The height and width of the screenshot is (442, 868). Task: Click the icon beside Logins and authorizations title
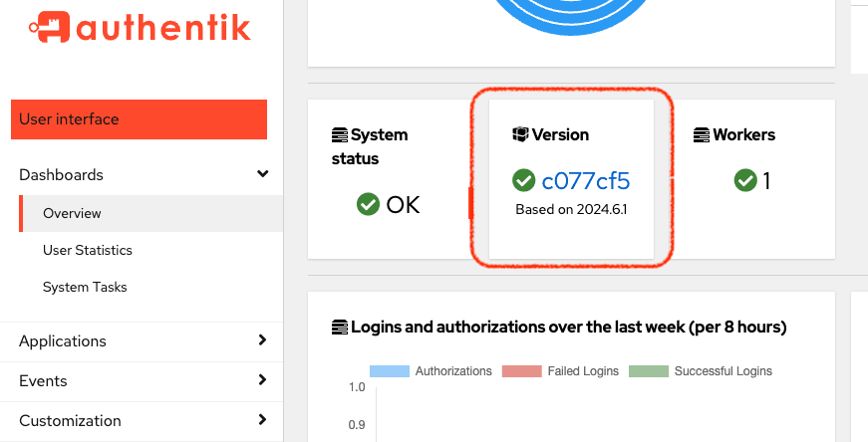(340, 327)
